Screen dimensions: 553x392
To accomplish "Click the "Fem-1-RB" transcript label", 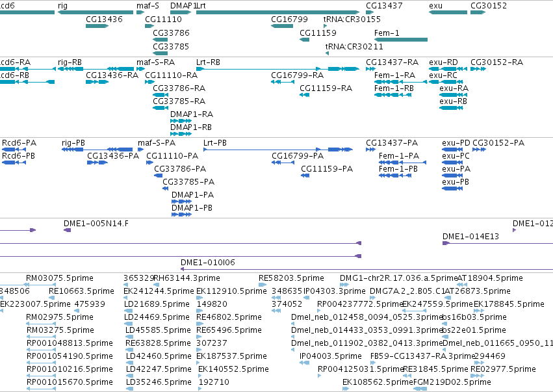I will click(394, 88).
